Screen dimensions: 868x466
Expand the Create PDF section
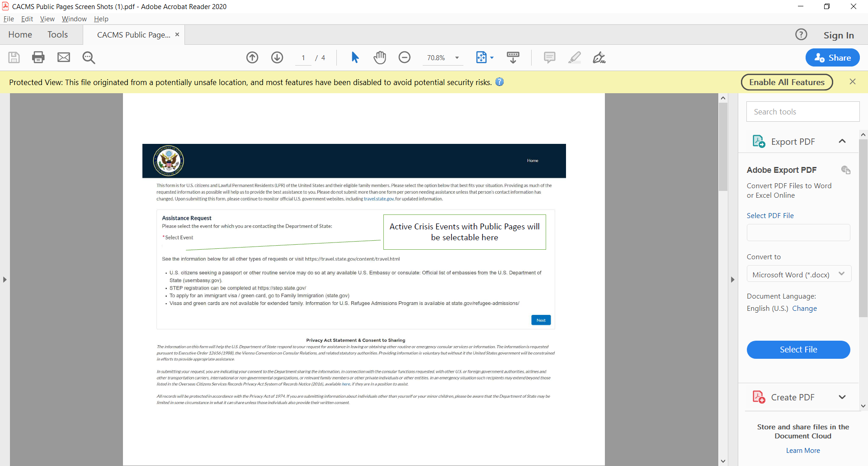(x=842, y=397)
